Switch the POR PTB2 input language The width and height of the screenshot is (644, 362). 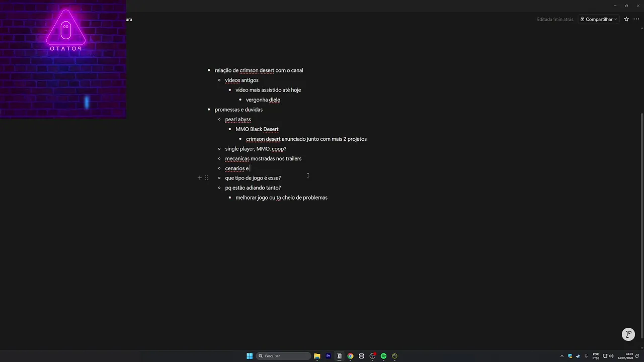click(x=596, y=356)
